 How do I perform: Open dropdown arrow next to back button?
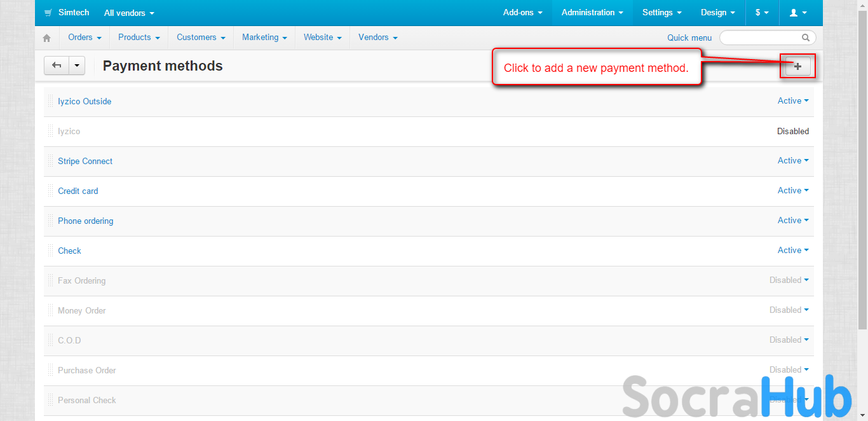[x=77, y=66]
